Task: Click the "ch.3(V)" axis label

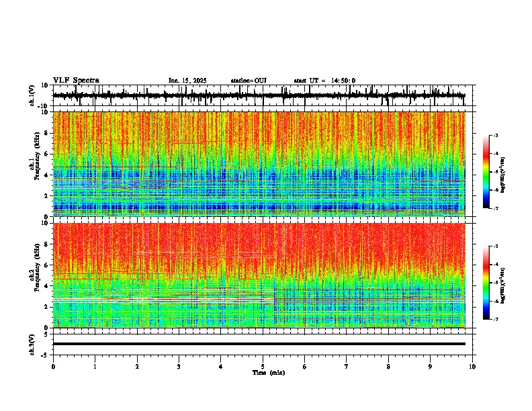Action: tap(32, 345)
